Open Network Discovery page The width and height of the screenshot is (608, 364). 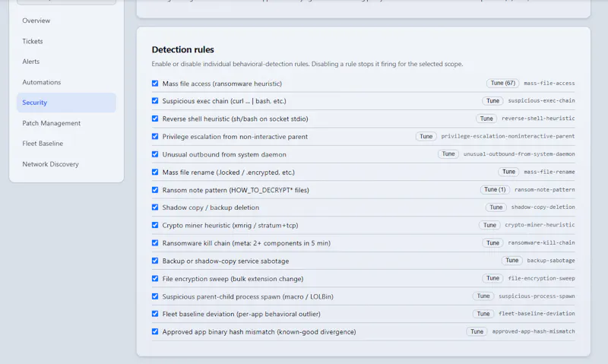pyautogui.click(x=66, y=164)
